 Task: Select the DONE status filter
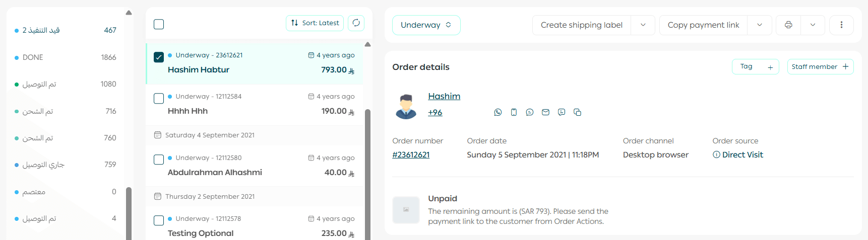[x=33, y=57]
